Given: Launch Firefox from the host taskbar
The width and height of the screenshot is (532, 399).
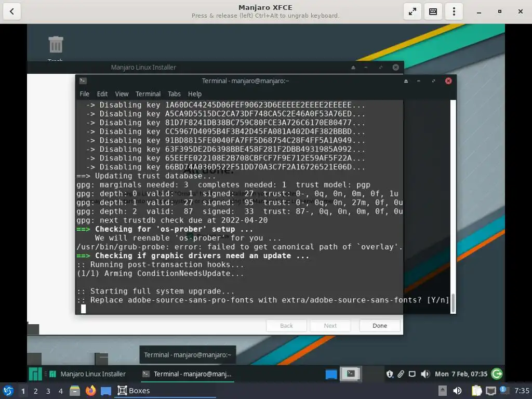Looking at the screenshot, I should (x=90, y=391).
